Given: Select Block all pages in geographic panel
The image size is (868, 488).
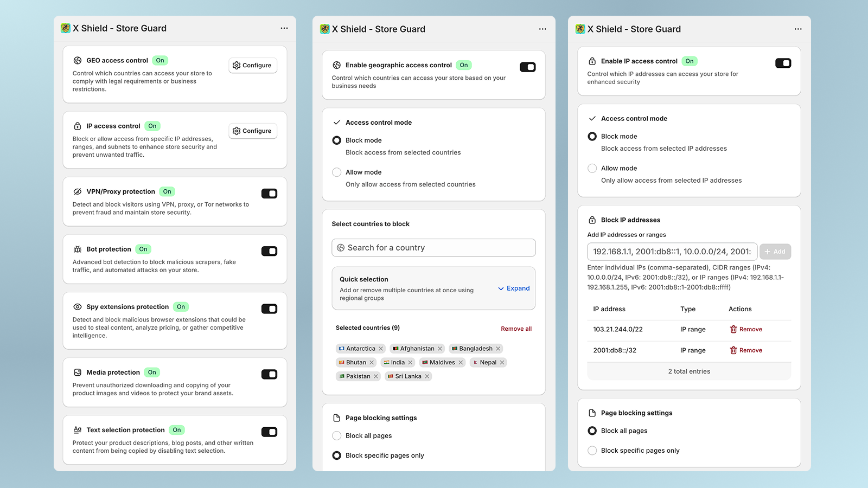Looking at the screenshot, I should (x=337, y=436).
